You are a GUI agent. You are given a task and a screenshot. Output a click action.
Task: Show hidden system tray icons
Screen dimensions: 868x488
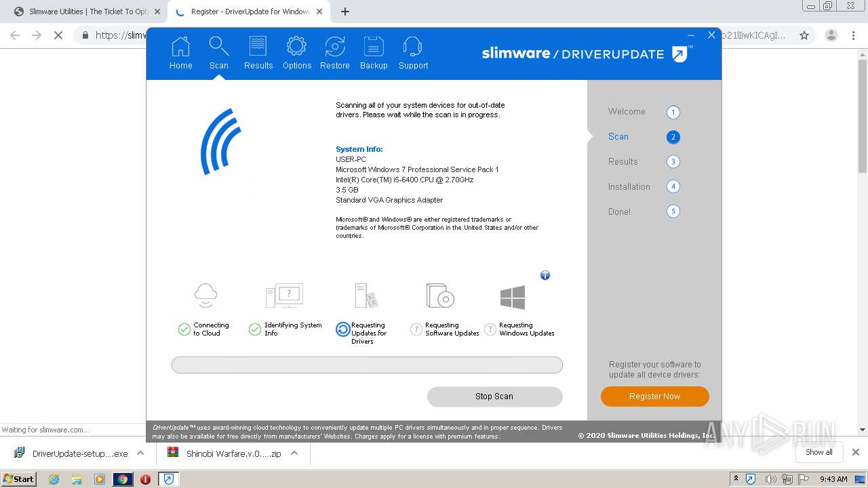[x=735, y=479]
